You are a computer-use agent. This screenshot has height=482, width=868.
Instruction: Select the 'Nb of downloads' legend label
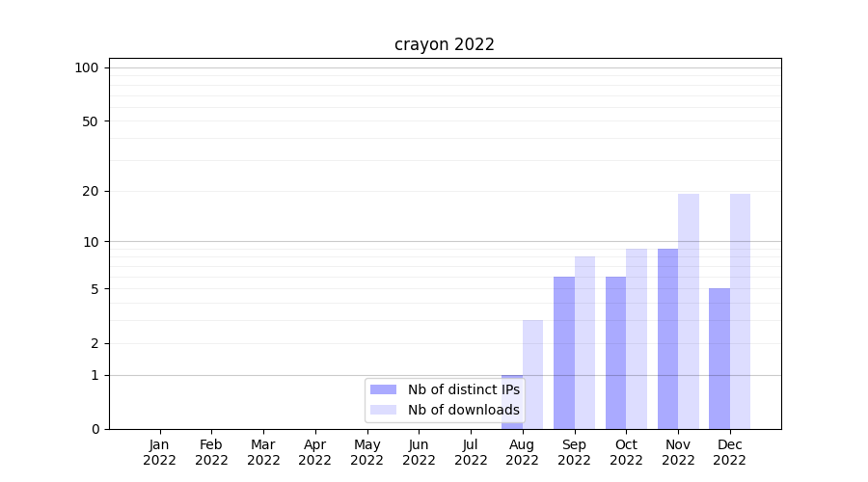click(463, 410)
